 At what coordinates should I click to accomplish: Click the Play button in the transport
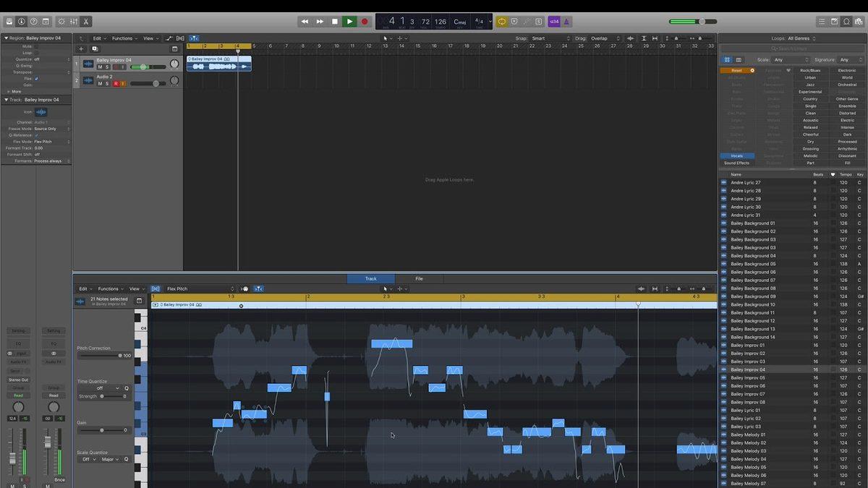pos(349,22)
